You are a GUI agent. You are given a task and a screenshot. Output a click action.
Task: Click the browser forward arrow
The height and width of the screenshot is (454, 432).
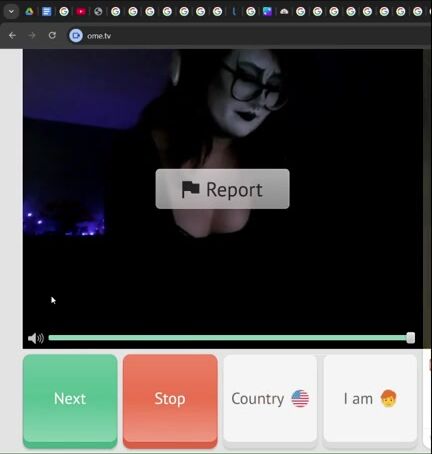(x=32, y=35)
